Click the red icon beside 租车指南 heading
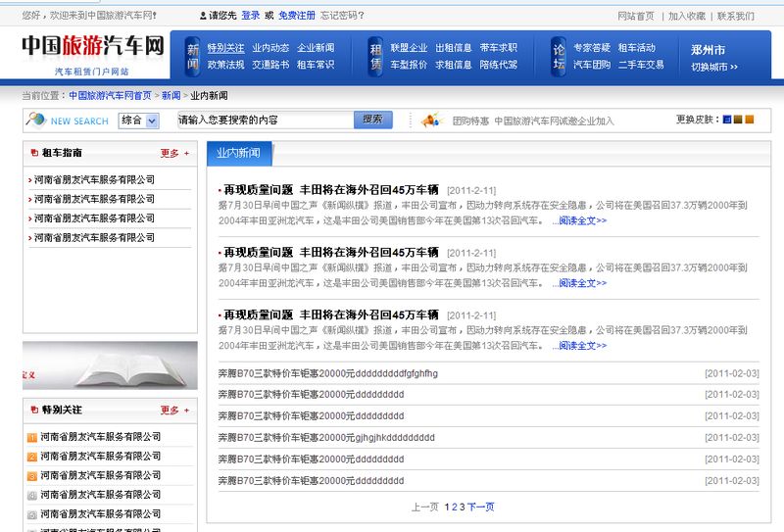The image size is (784, 532). click(x=34, y=153)
